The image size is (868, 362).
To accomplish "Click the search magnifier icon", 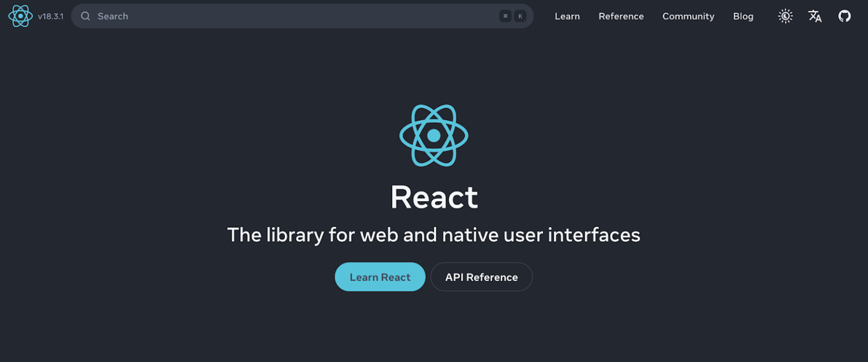I will click(x=85, y=16).
